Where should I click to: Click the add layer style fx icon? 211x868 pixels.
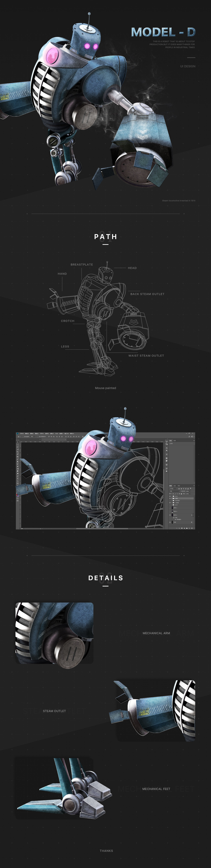click(179, 528)
